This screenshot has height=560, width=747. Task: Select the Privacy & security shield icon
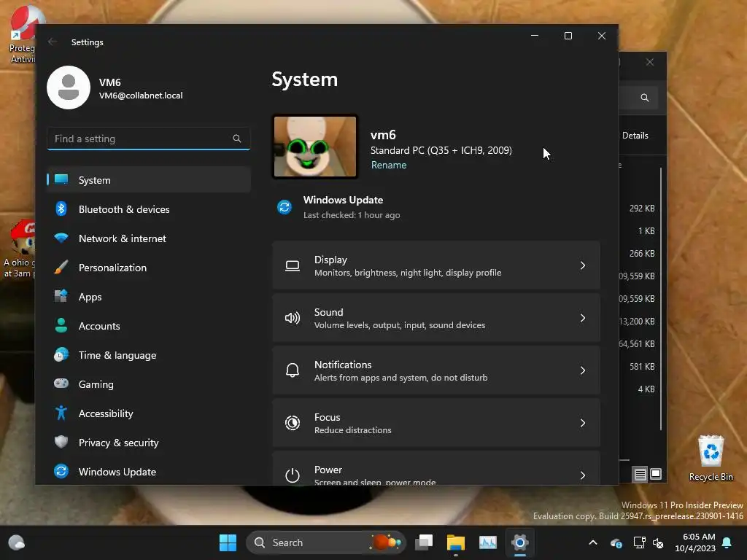point(61,443)
